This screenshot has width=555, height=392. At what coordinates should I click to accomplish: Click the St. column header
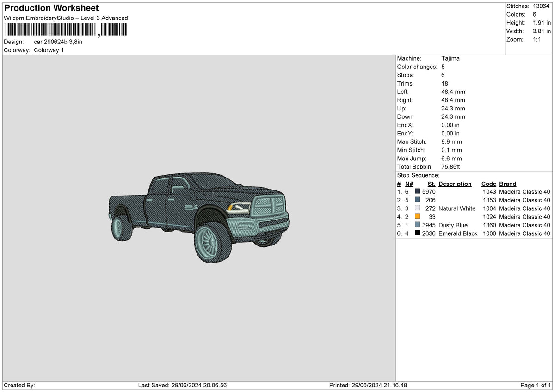coord(432,184)
